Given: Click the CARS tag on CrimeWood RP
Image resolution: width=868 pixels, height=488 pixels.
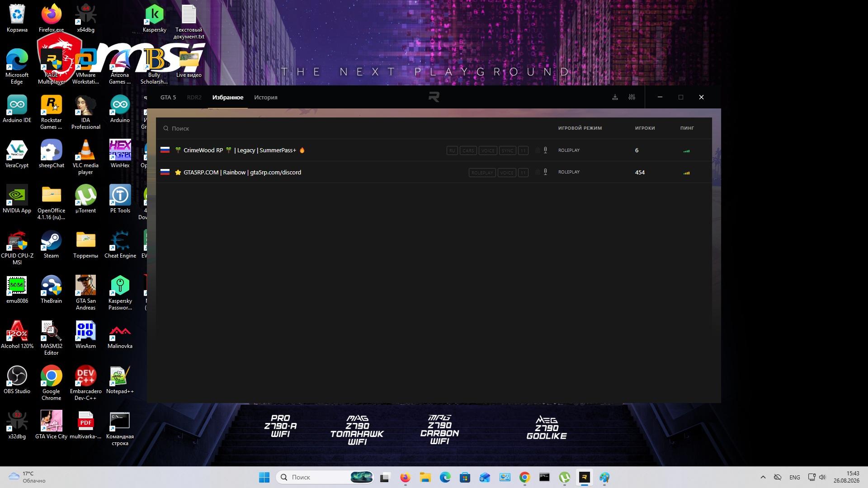Looking at the screenshot, I should (x=468, y=150).
